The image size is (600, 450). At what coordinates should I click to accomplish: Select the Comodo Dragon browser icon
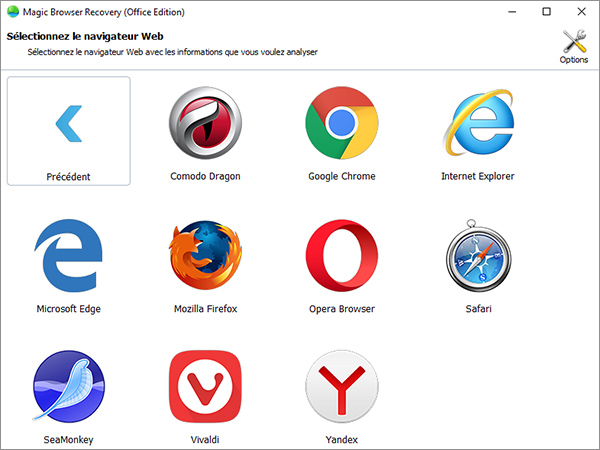(x=205, y=123)
